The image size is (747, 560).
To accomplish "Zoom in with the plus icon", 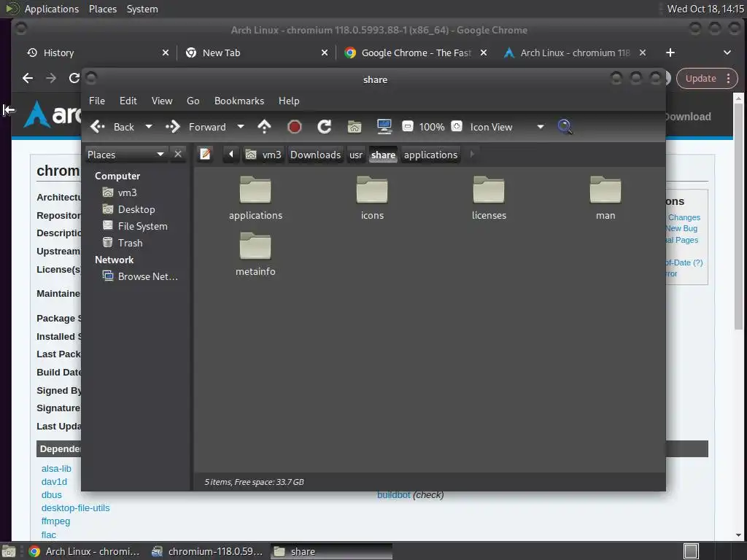I will [457, 126].
